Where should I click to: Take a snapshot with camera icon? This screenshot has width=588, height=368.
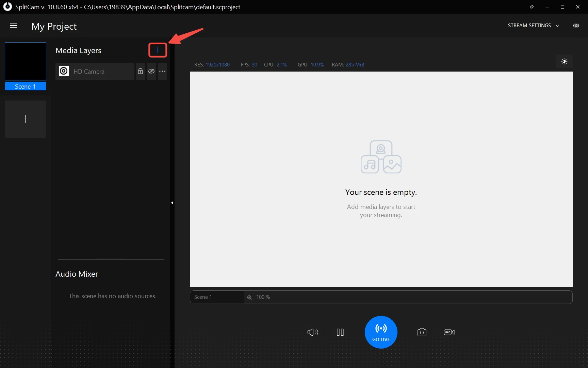pyautogui.click(x=422, y=332)
